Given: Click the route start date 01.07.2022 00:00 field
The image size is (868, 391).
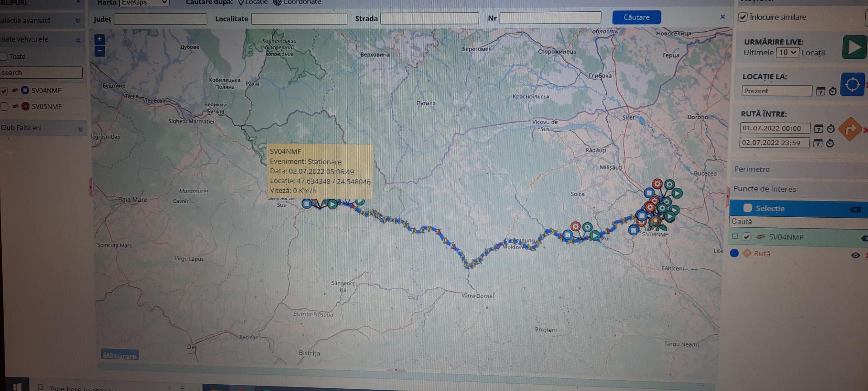Looking at the screenshot, I should pos(775,128).
